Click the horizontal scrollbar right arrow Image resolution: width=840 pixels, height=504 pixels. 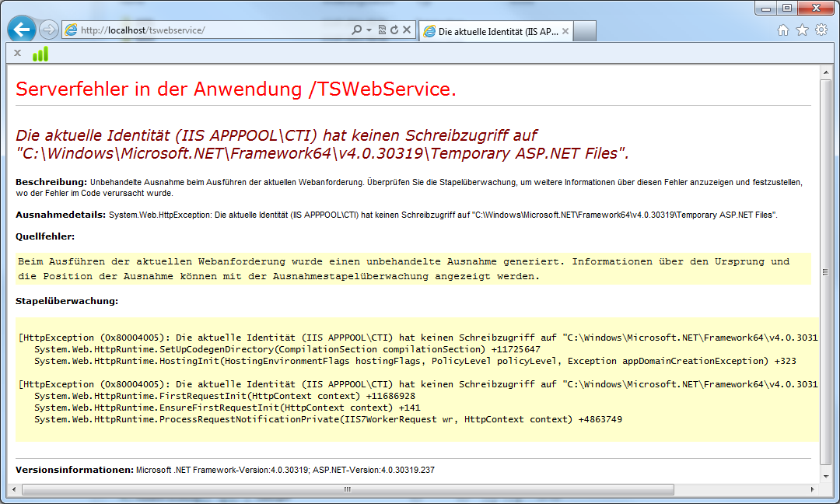[x=813, y=489]
